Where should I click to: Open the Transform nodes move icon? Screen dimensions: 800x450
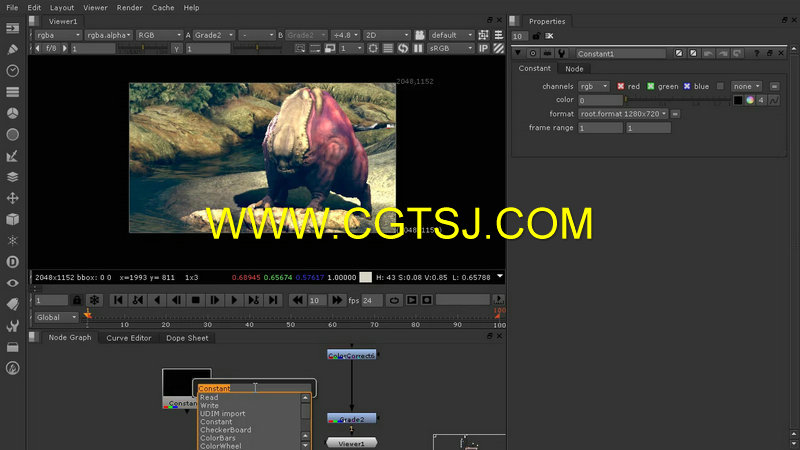click(12, 198)
